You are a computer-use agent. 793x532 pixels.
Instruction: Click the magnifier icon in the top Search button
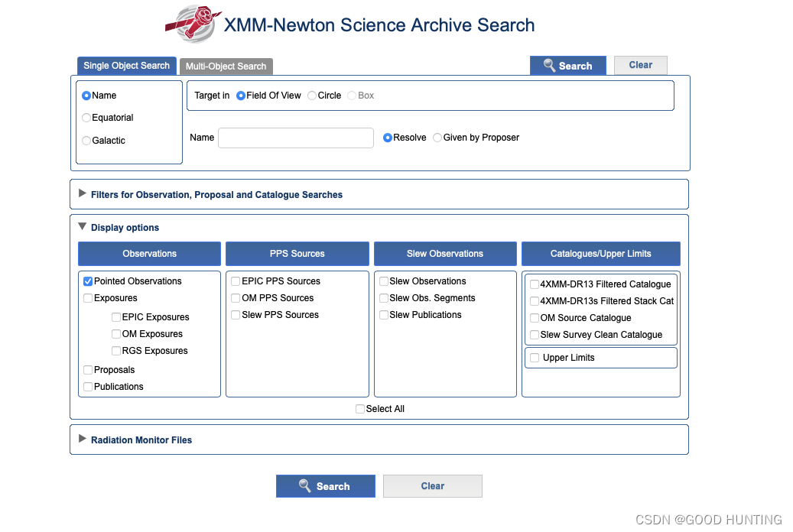[x=549, y=65]
